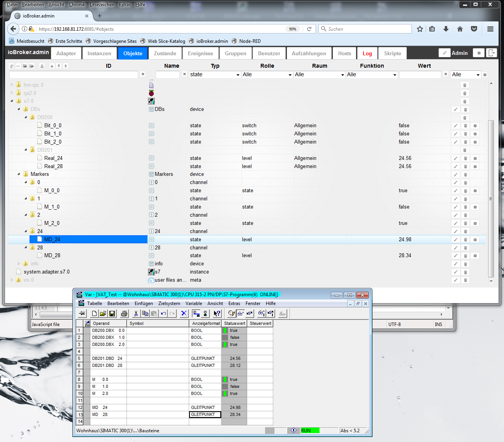
Task: Click the upload objects icon in ioBroker toolbar
Action: click(x=59, y=66)
